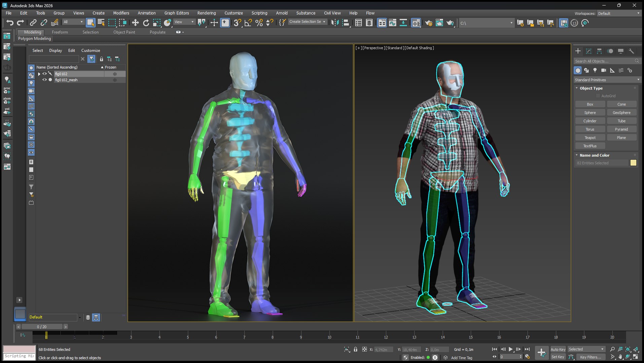Click the Mirror tool icon
644x363 pixels.
coord(335,23)
